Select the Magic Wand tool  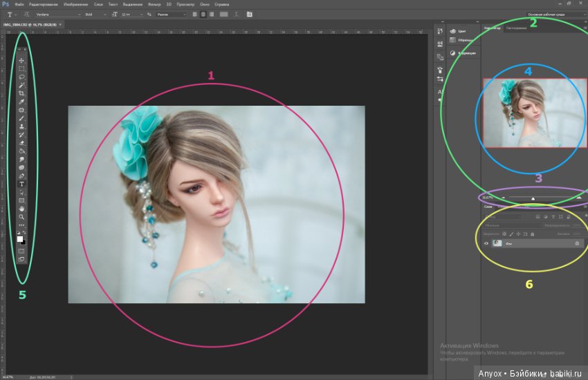[21, 86]
